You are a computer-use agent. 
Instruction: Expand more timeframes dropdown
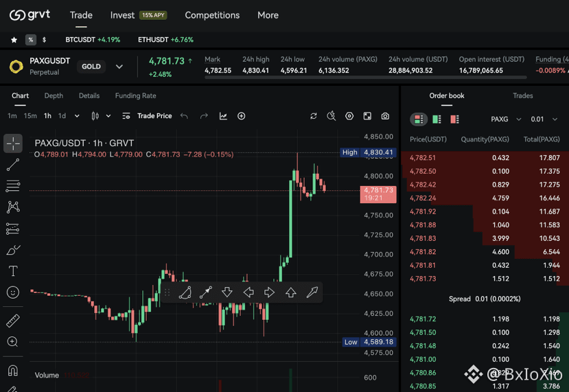pyautogui.click(x=77, y=116)
